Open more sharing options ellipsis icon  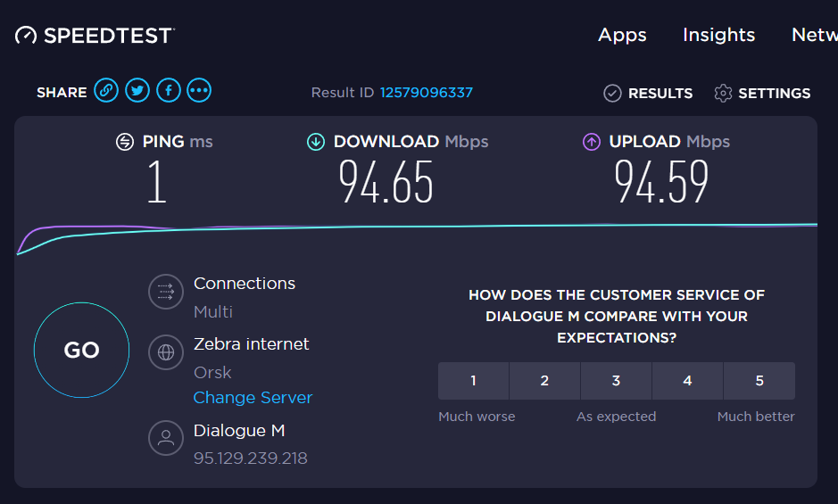click(x=199, y=90)
